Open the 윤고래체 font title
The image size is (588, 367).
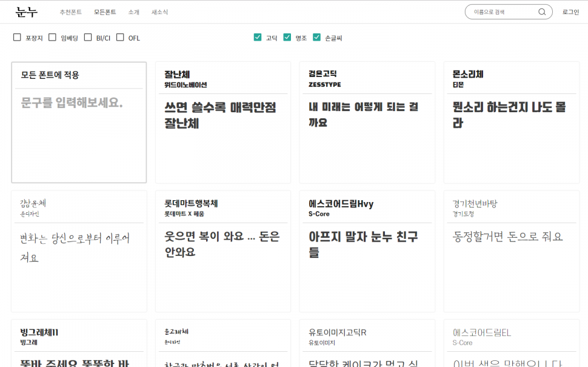tap(176, 332)
